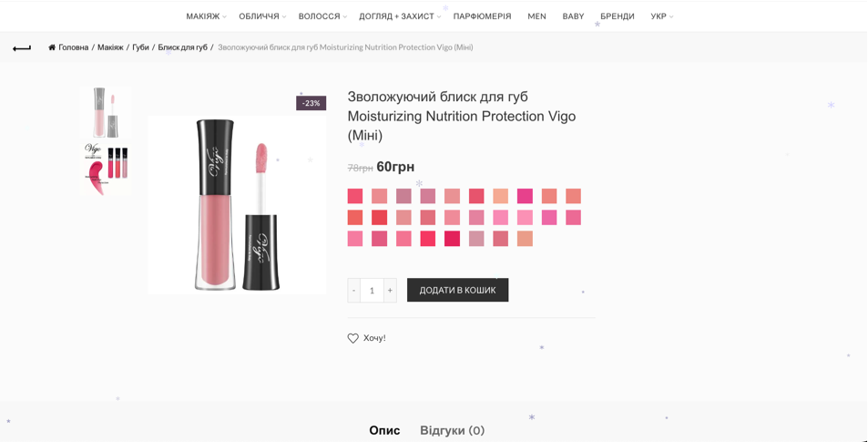Click the quantity input field
The width and height of the screenshot is (868, 442).
point(372,290)
